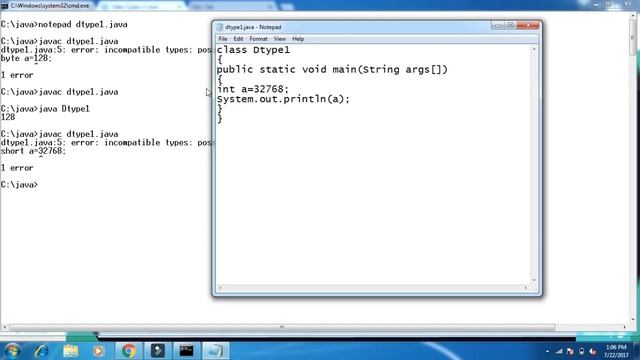Click cmd vertical scrollbar up arrow
Image resolution: width=640 pixels, height=360 pixels.
pyautogui.click(x=633, y=16)
